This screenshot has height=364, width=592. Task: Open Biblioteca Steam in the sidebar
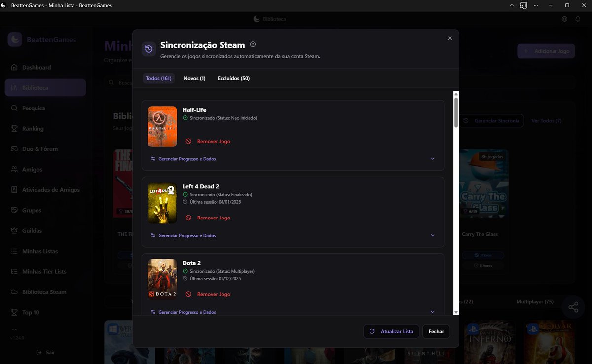[45, 292]
